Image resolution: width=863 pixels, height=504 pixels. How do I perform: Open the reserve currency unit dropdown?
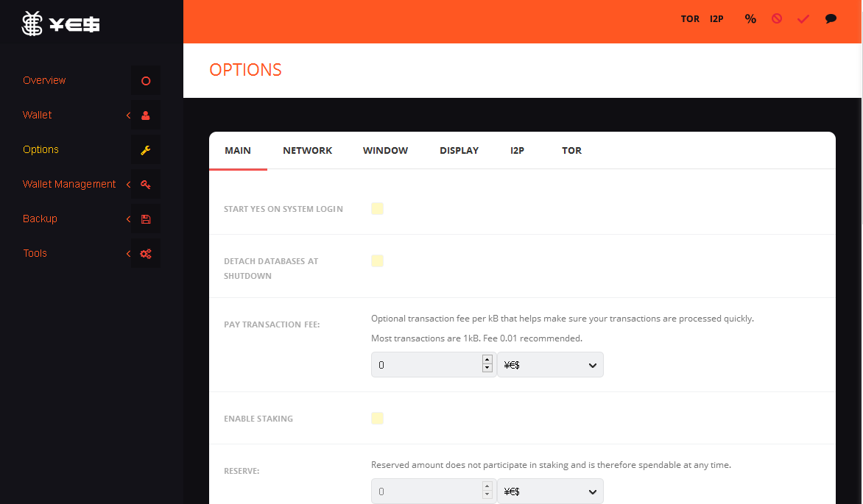[x=550, y=491]
